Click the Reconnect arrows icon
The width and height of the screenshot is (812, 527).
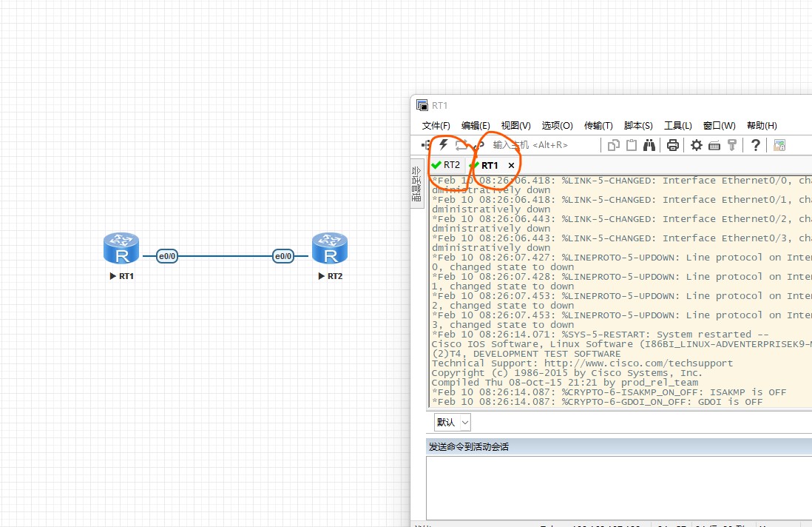click(461, 145)
